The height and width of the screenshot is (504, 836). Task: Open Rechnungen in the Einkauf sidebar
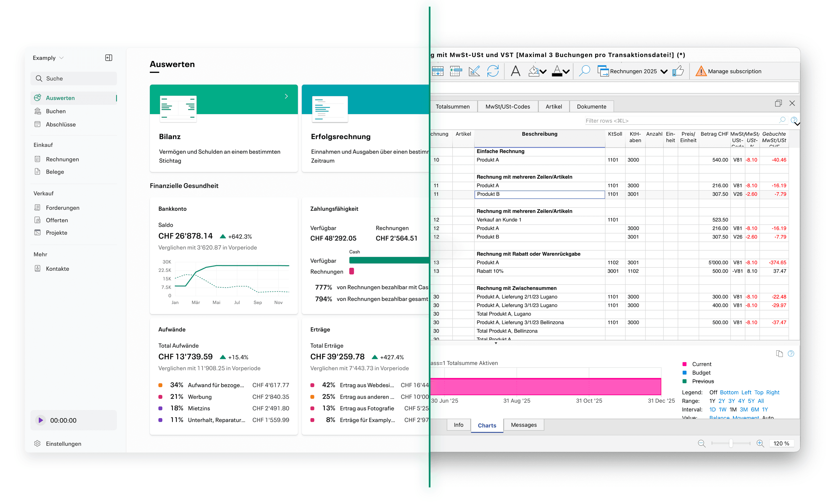pos(62,159)
